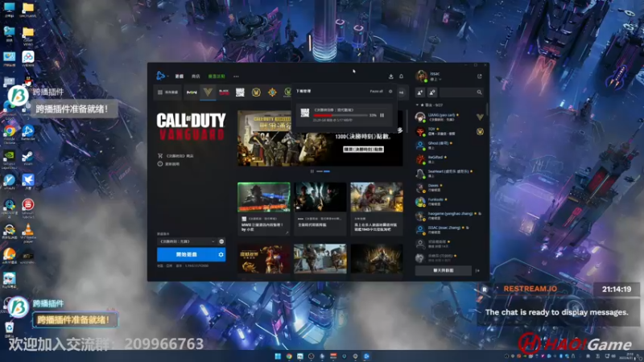
Task: Open Chrome from the taskbar
Action: coord(289,356)
